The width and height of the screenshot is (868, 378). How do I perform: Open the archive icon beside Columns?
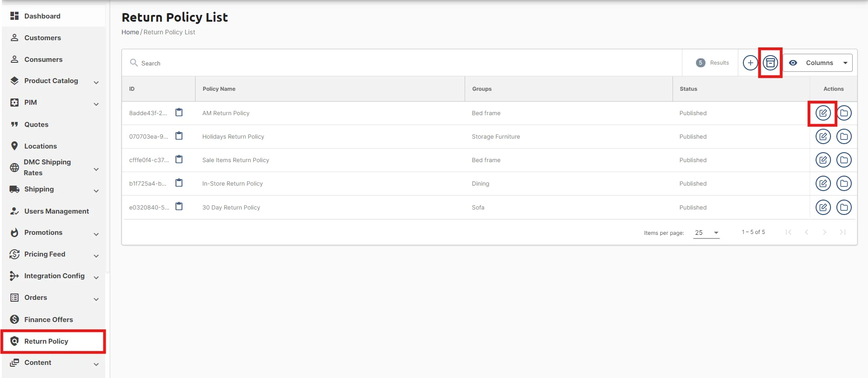[x=770, y=63]
